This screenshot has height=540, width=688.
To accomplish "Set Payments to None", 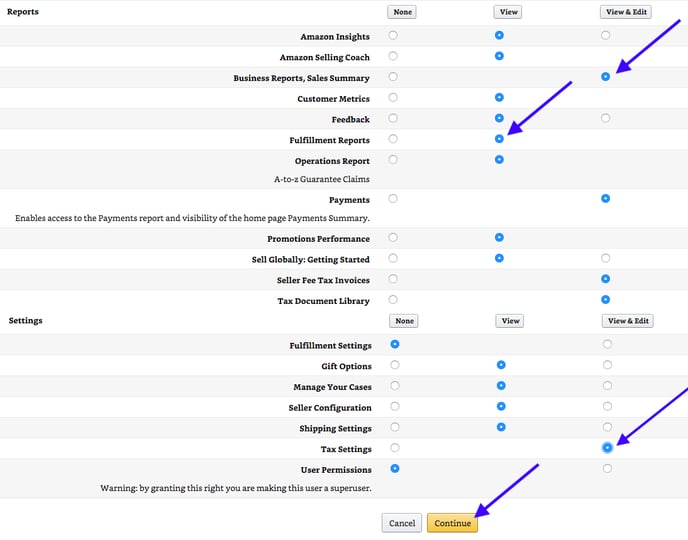I will click(x=393, y=199).
